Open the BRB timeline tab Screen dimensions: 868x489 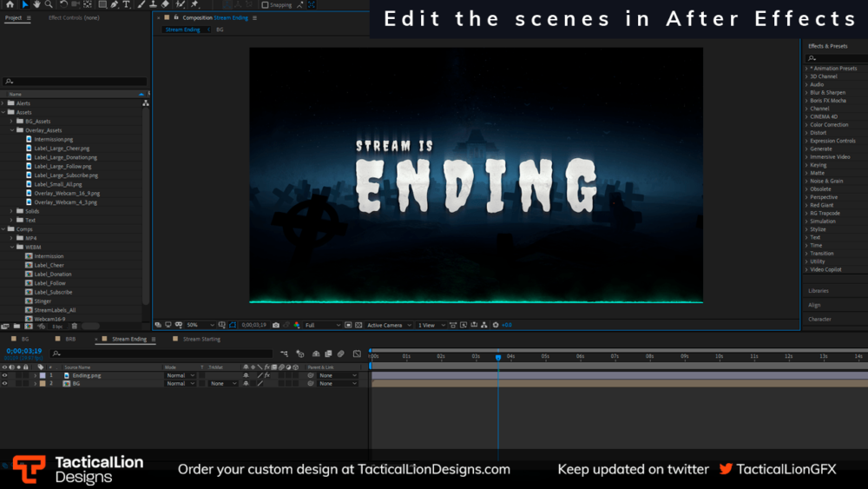click(70, 339)
